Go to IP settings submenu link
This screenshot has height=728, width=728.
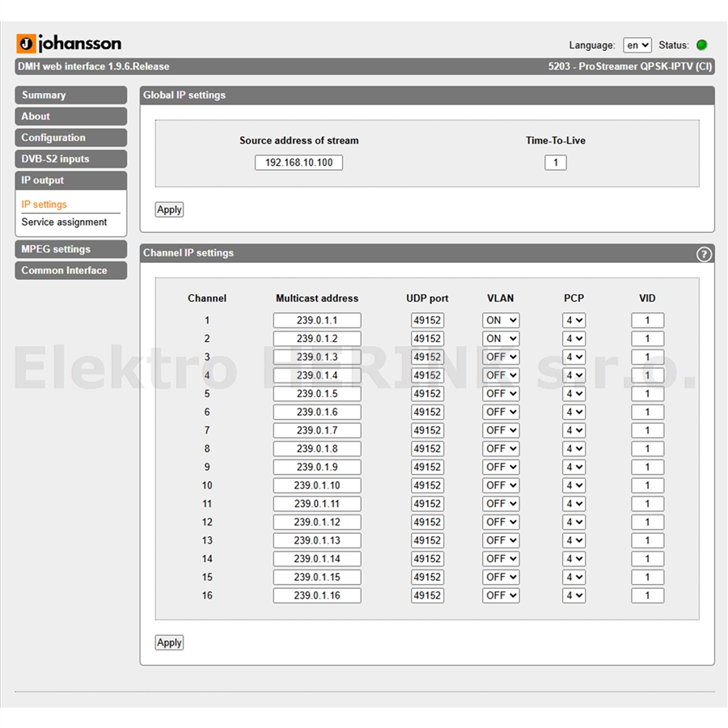[44, 205]
